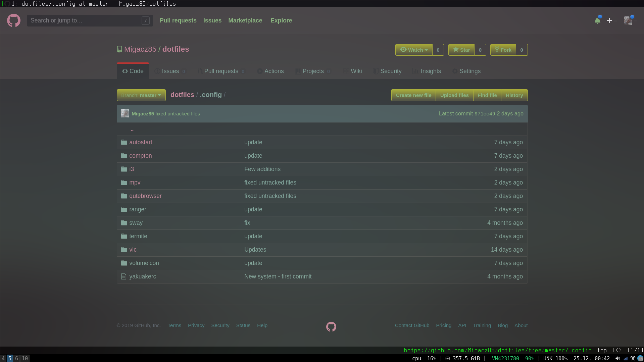
Task: Click the vlc folder icon
Action: tap(124, 250)
